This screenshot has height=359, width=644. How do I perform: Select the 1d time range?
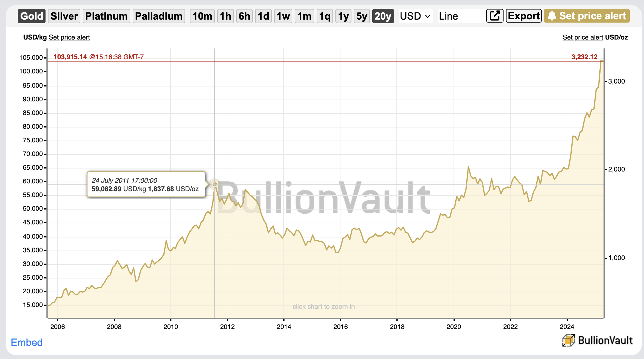click(x=263, y=16)
